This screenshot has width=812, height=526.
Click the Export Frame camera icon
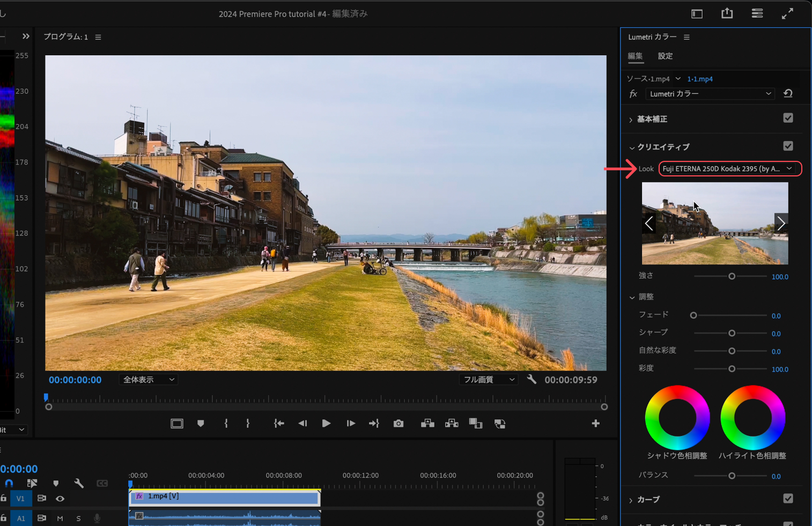click(398, 424)
